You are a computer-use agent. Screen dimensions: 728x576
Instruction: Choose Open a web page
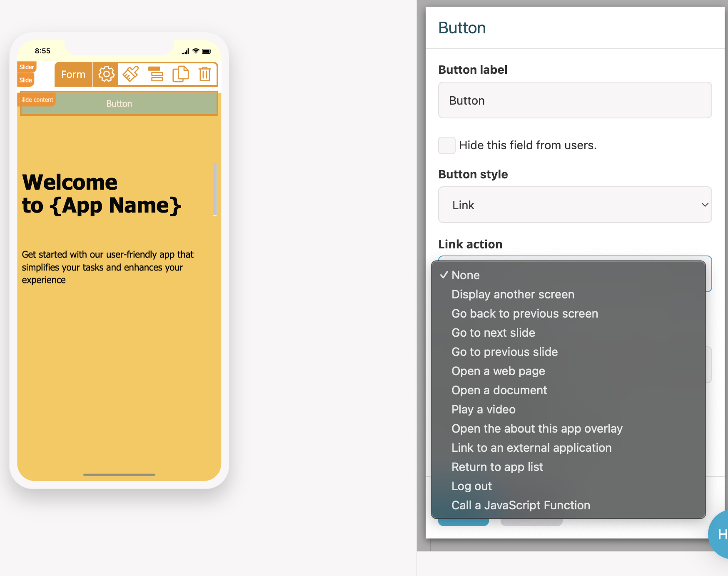(568, 371)
